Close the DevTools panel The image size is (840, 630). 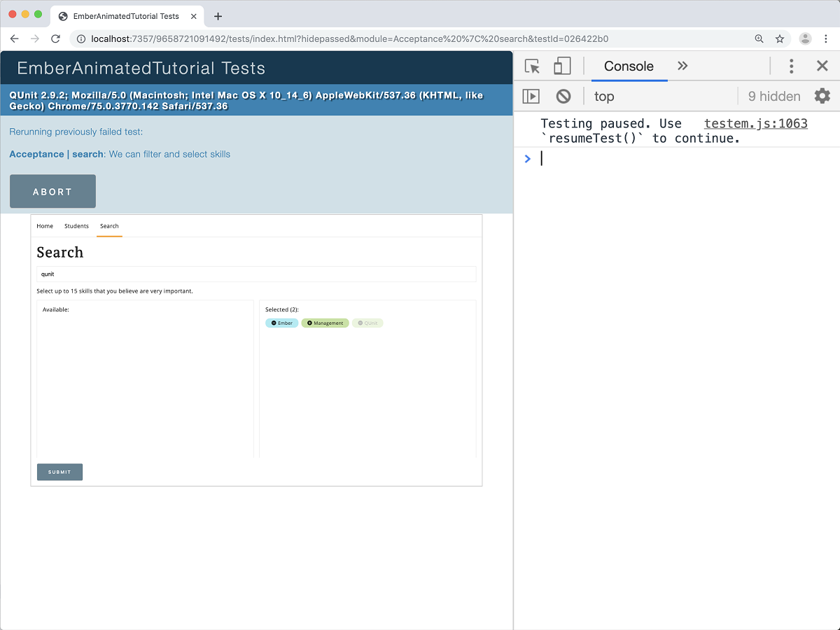(x=822, y=66)
